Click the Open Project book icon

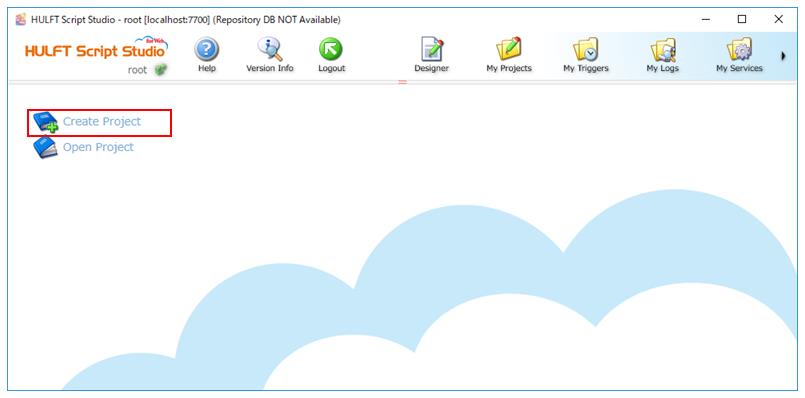(x=45, y=147)
